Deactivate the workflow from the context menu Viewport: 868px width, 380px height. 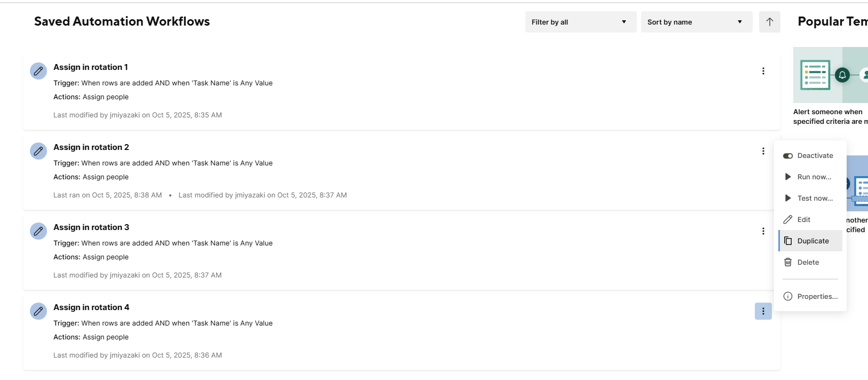[810, 155]
